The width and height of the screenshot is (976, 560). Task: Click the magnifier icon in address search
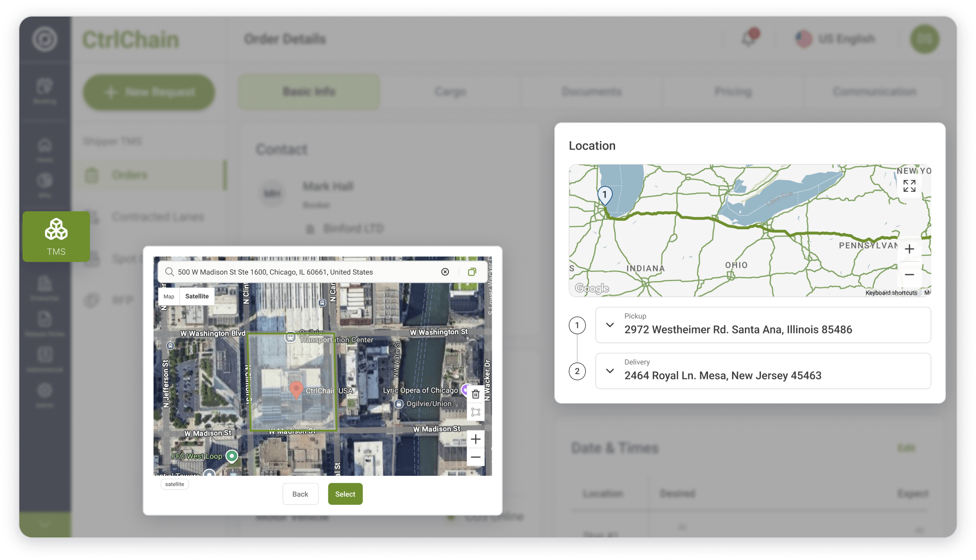point(169,272)
